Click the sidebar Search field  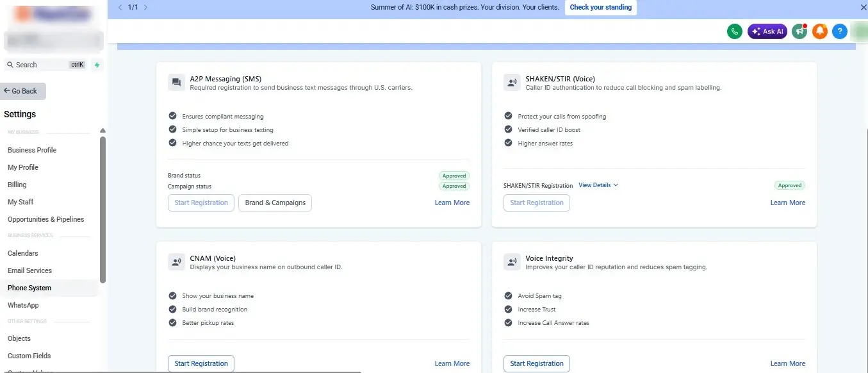46,65
